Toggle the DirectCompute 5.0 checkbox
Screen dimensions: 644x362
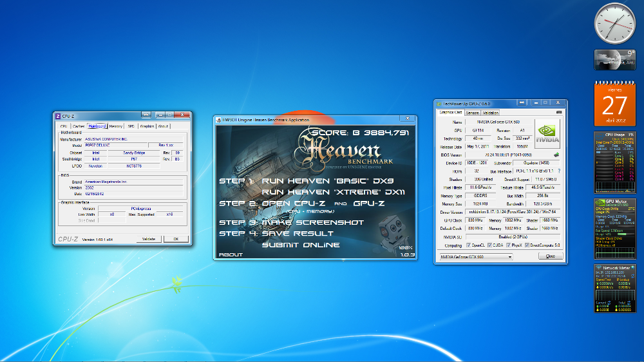(x=527, y=245)
